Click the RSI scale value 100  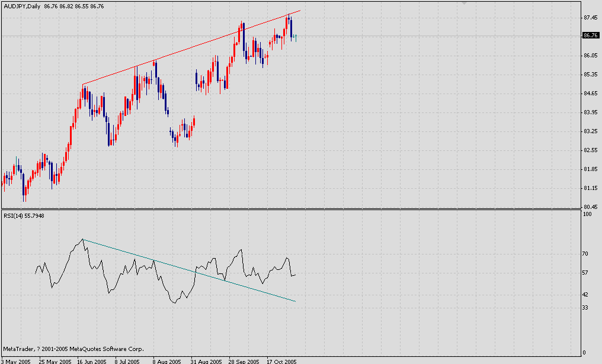pyautogui.click(x=587, y=214)
